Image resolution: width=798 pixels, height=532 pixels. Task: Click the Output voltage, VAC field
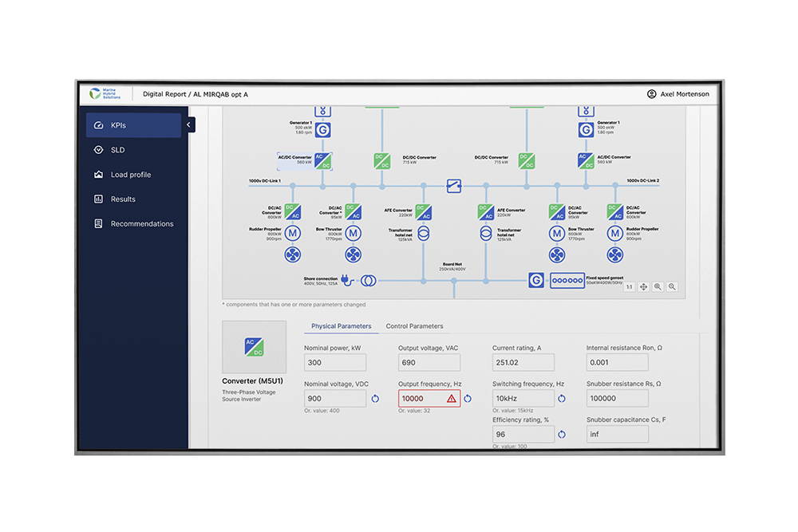[429, 363]
